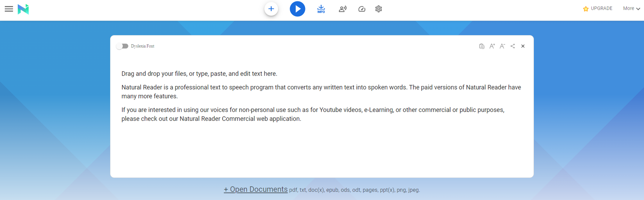The width and height of the screenshot is (644, 200).
Task: Increase the text font size
Action: pos(492,46)
